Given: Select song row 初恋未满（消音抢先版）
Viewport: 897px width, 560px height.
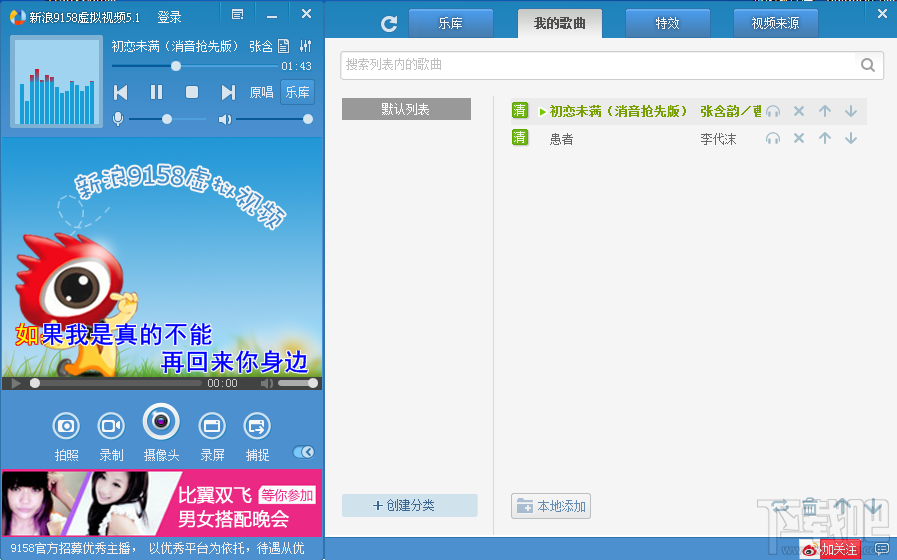Looking at the screenshot, I should coord(689,111).
